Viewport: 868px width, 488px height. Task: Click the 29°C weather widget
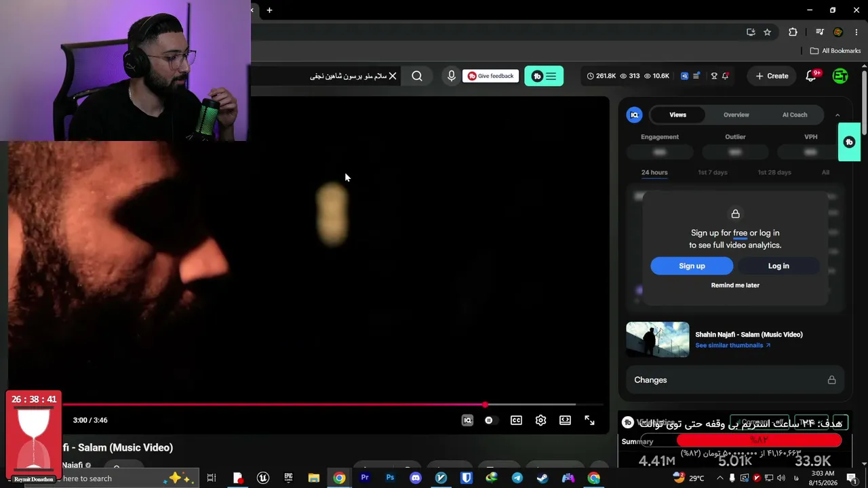[688, 478]
